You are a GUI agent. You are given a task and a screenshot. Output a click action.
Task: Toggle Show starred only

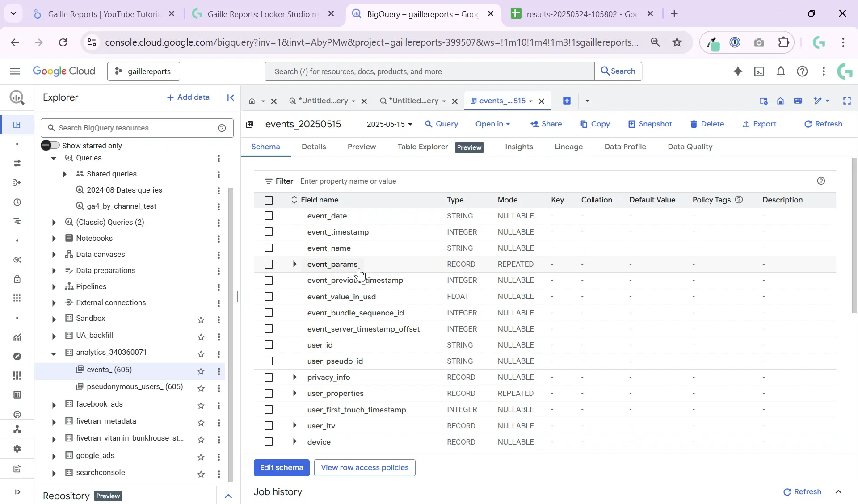[50, 145]
